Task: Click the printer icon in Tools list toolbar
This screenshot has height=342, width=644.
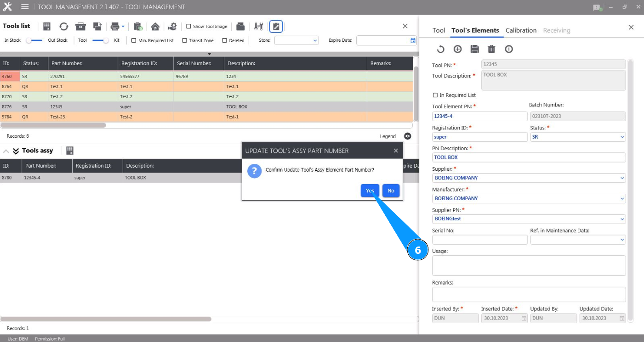Action: click(115, 27)
